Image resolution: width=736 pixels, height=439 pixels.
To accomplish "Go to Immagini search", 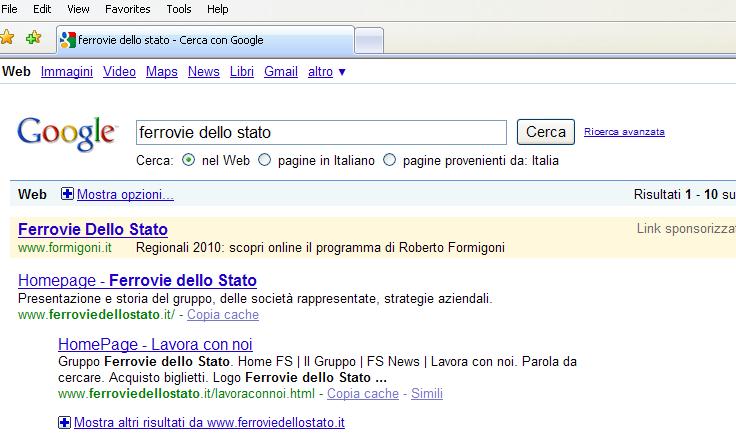I will click(x=67, y=71).
